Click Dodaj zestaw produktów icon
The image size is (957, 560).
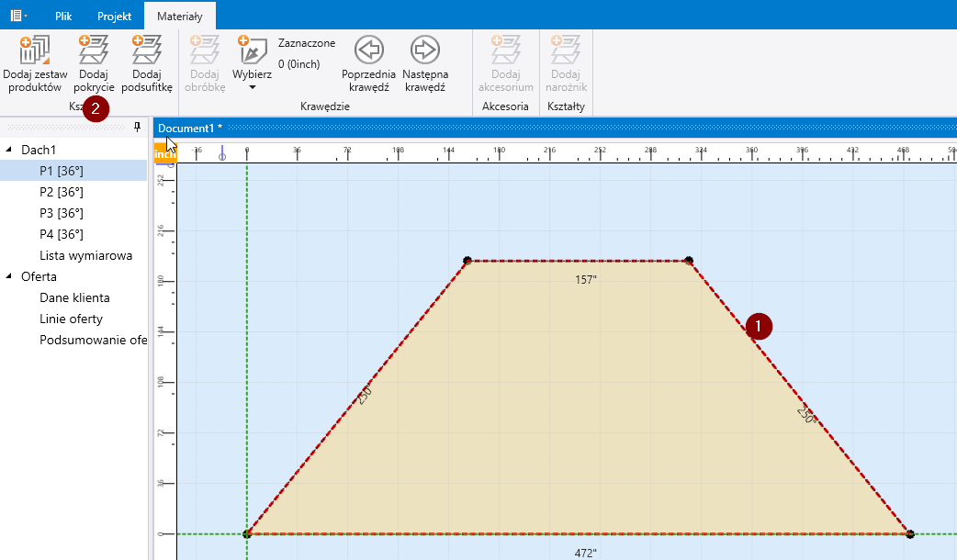pos(35,49)
